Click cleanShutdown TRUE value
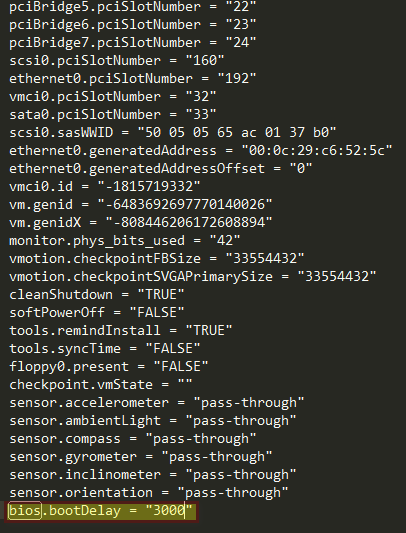This screenshot has height=533, width=406. [x=161, y=295]
